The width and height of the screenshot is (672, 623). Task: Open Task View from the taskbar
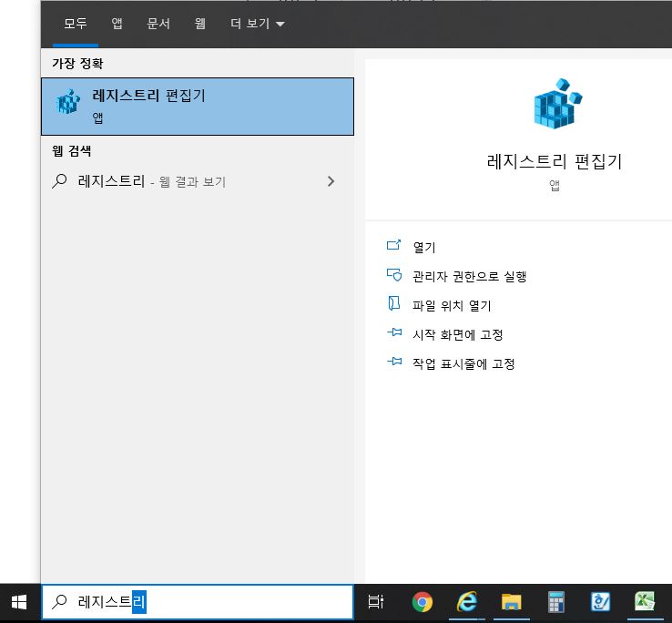pos(376,602)
